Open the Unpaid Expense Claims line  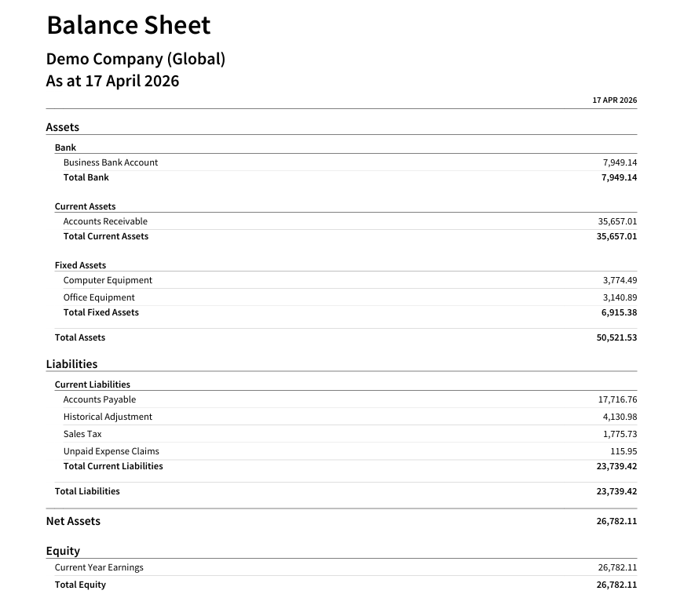(x=112, y=451)
